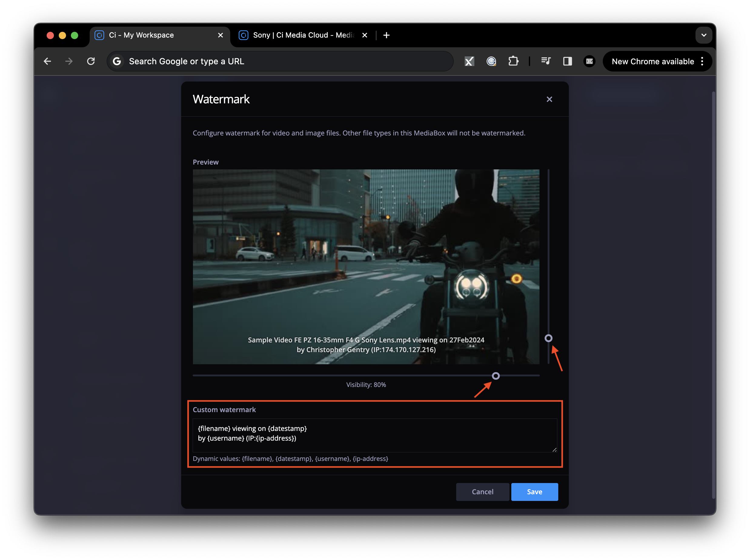Open the media controls playlist icon
The image size is (750, 560).
[546, 61]
